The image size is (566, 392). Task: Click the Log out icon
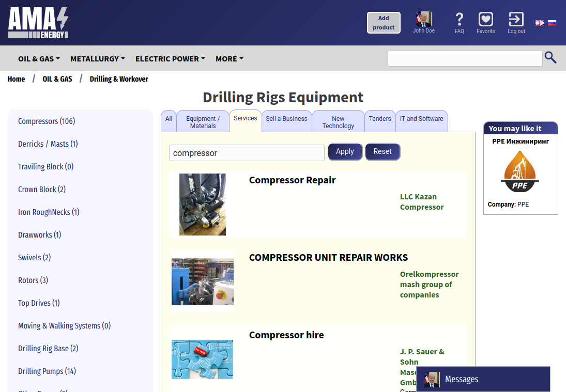tap(516, 20)
